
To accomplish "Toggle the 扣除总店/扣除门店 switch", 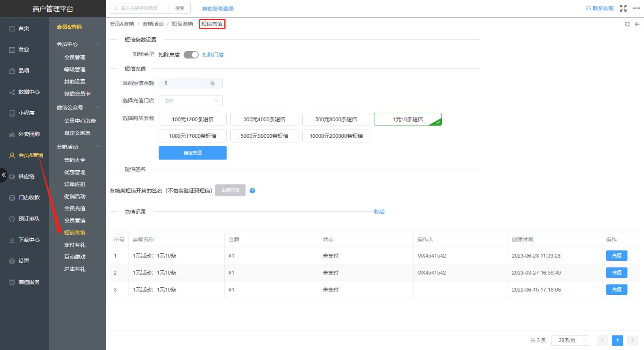I will (x=191, y=55).
